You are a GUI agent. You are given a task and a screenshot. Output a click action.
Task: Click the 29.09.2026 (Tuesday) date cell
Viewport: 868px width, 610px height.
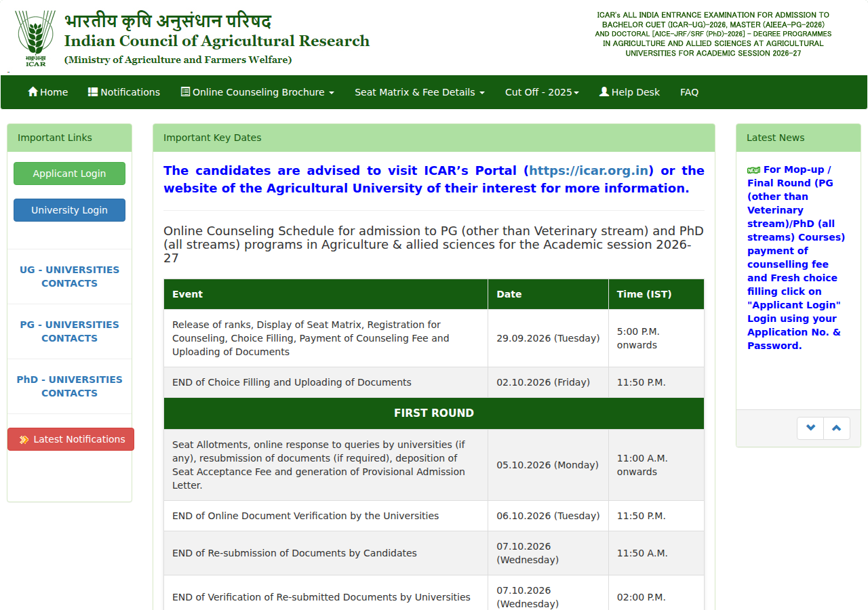point(548,338)
